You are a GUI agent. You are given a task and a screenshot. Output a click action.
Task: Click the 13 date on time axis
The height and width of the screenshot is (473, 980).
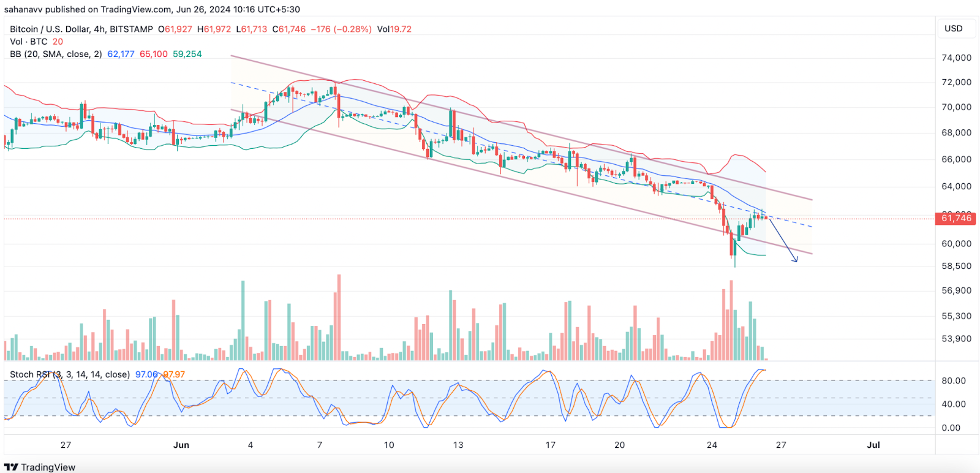tap(458, 445)
